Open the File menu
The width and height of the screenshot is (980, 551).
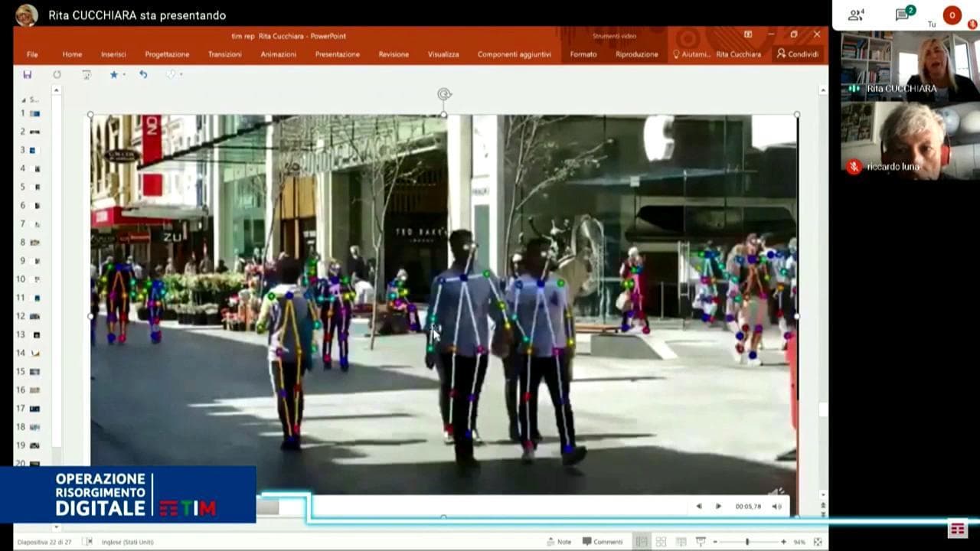[x=32, y=54]
